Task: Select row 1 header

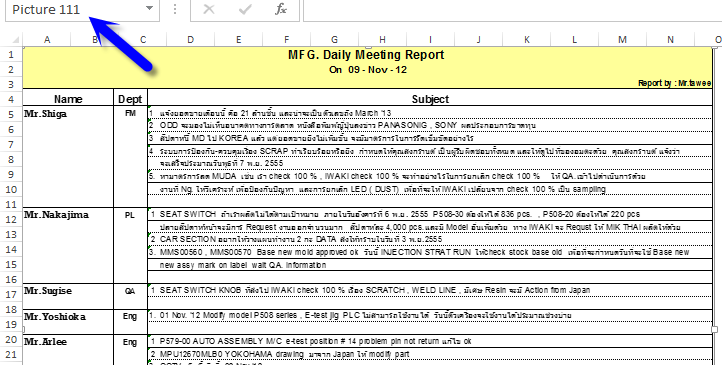Action: (11, 55)
